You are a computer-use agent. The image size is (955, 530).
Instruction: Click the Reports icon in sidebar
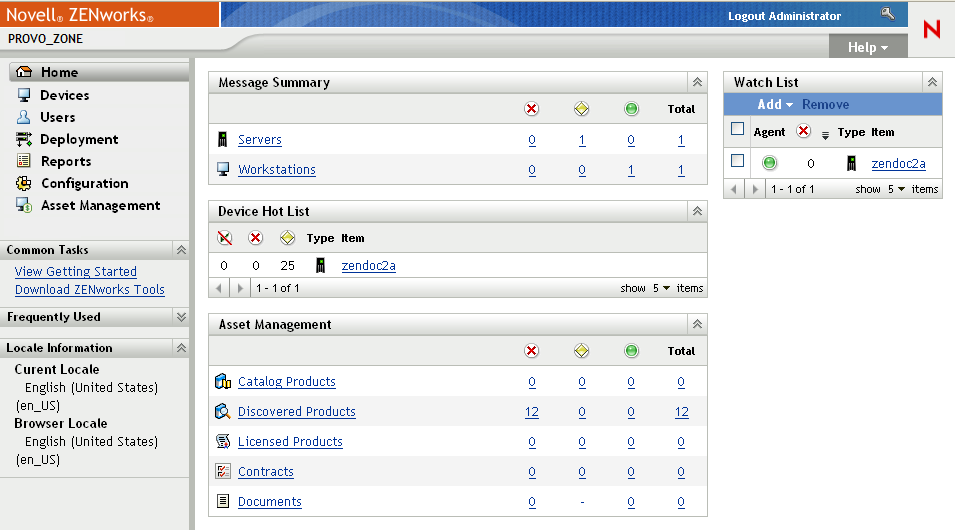pos(24,161)
